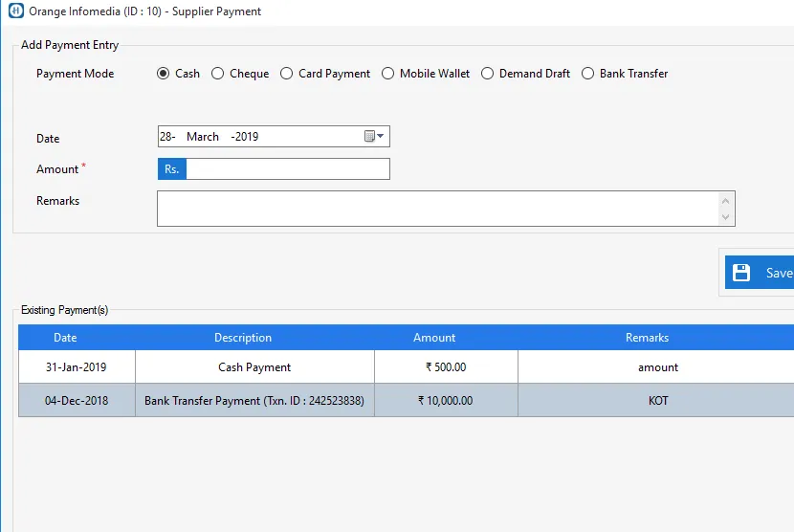Click inside the Remarks text box
This screenshot has width=794, height=532.
click(x=437, y=208)
